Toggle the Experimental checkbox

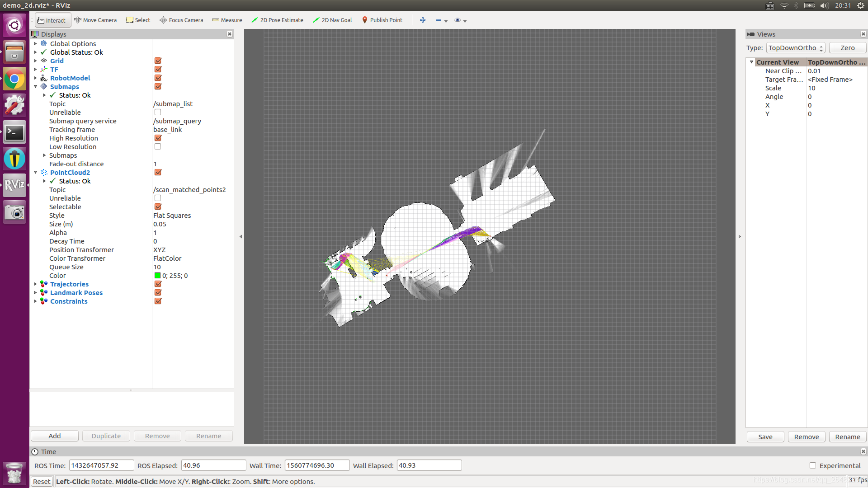(x=812, y=465)
